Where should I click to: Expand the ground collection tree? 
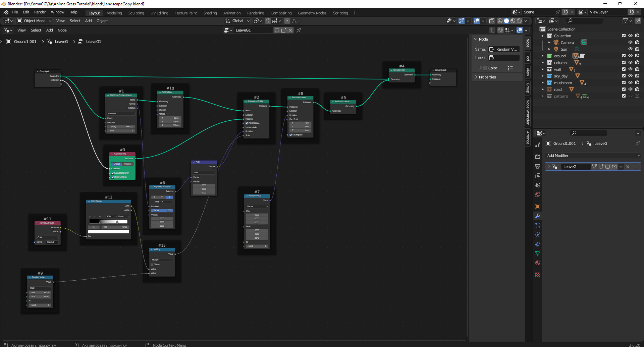pyautogui.click(x=542, y=56)
